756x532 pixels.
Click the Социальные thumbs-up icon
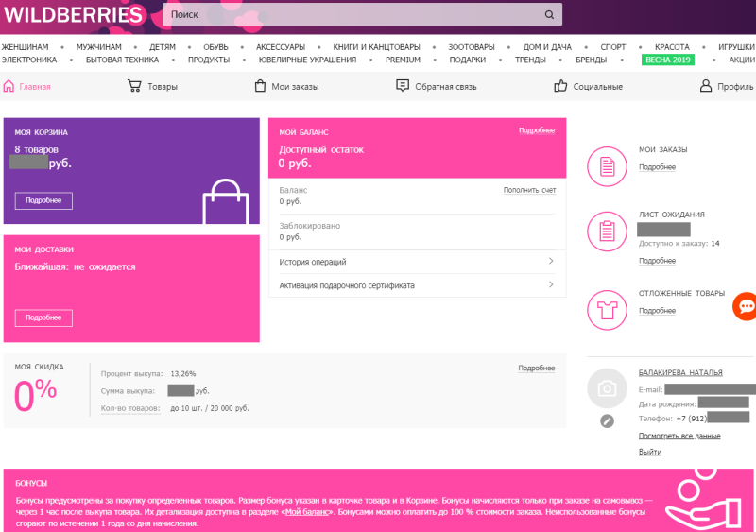click(x=560, y=86)
